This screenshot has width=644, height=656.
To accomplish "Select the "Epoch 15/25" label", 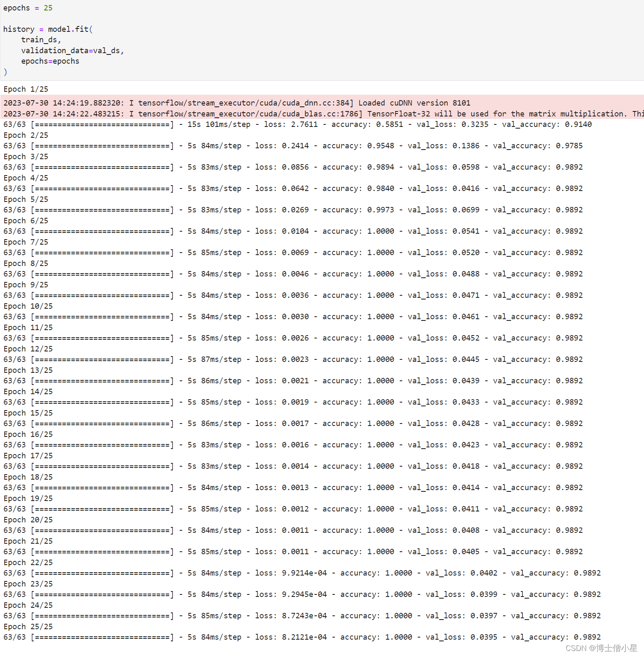I will point(28,413).
